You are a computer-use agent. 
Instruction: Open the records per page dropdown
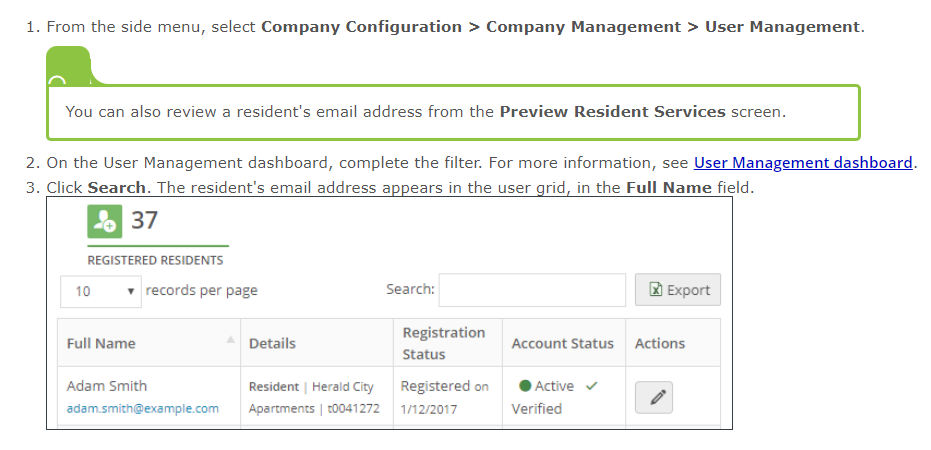[x=102, y=291]
